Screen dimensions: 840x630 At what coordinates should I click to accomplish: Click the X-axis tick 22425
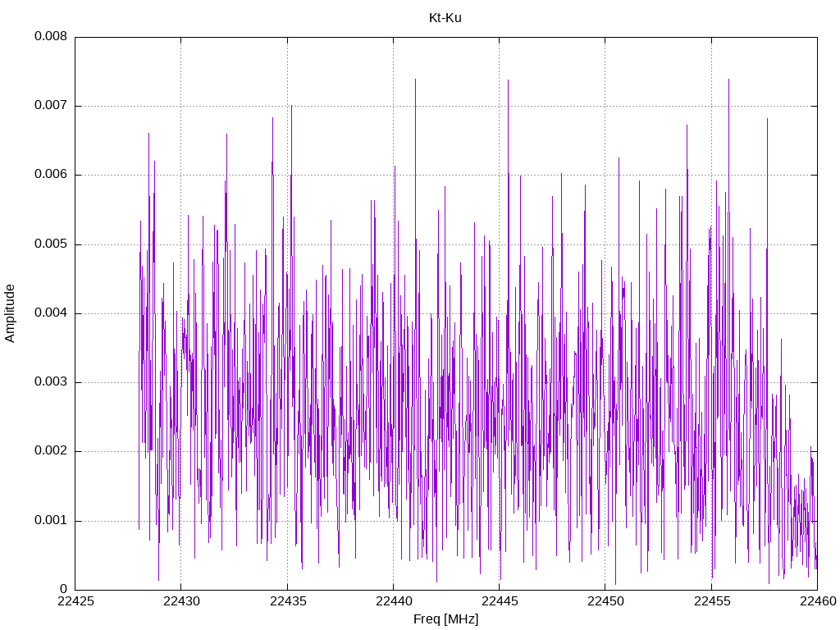click(x=75, y=601)
